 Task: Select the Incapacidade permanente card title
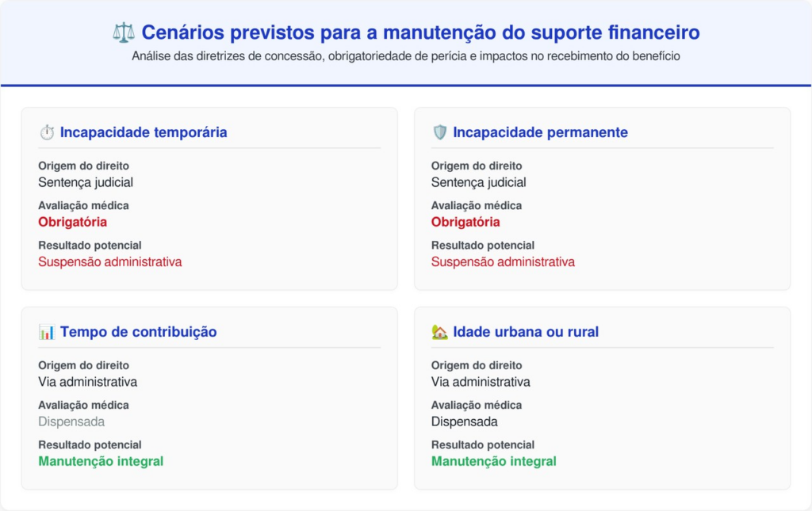click(540, 132)
